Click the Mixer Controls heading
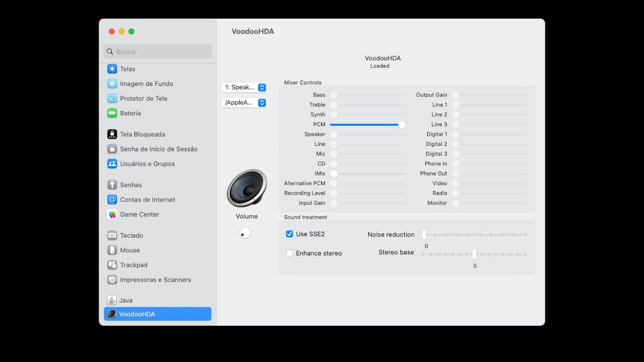The width and height of the screenshot is (644, 362). (303, 82)
